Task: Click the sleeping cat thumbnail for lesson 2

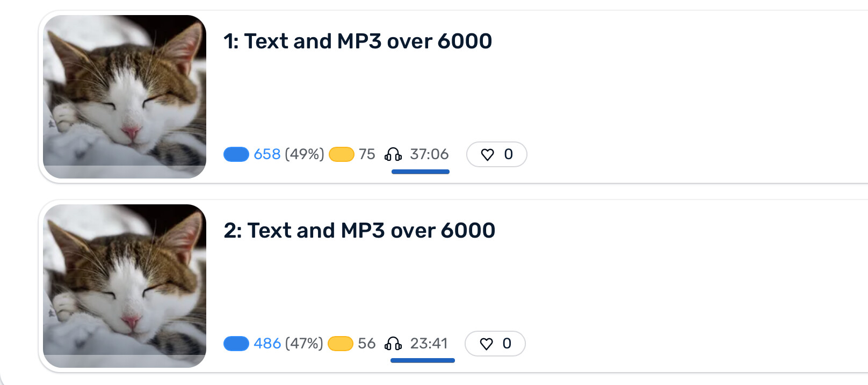Action: [x=125, y=286]
